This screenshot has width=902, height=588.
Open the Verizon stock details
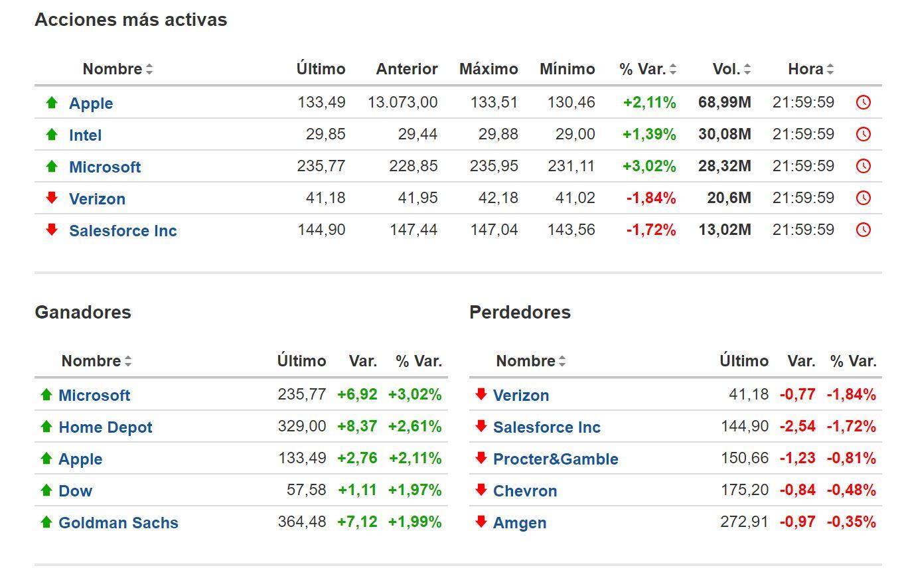click(98, 198)
